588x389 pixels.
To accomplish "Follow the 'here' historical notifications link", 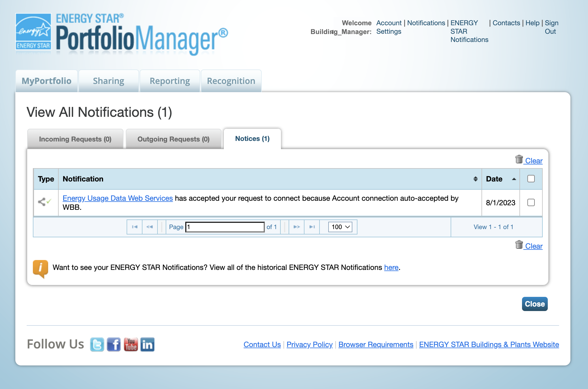I will (x=391, y=267).
